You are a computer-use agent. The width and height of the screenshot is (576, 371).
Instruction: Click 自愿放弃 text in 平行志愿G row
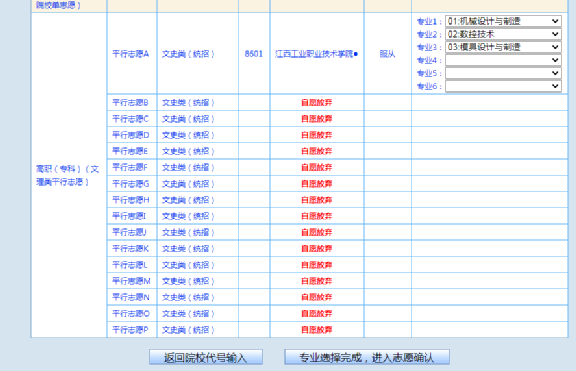pyautogui.click(x=317, y=184)
